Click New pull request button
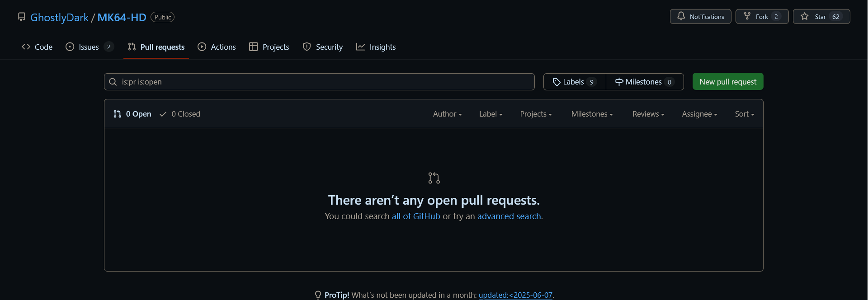The image size is (868, 300). [x=728, y=82]
